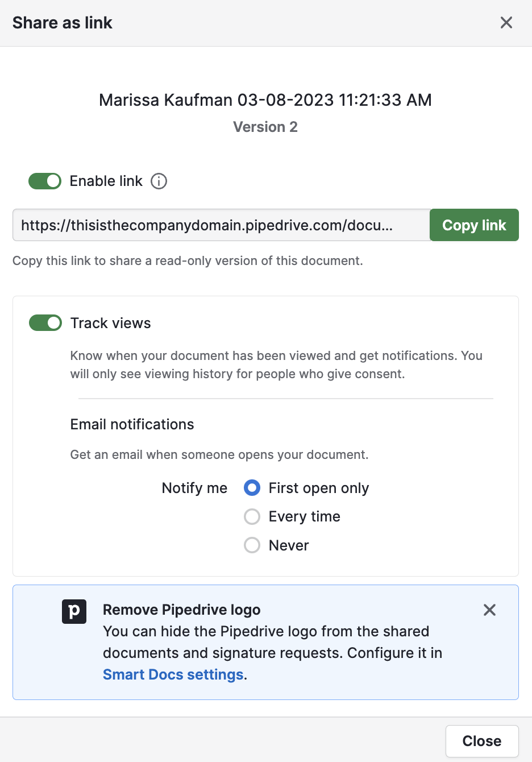This screenshot has height=762, width=532.
Task: Click the Email notifications heading
Action: click(132, 424)
